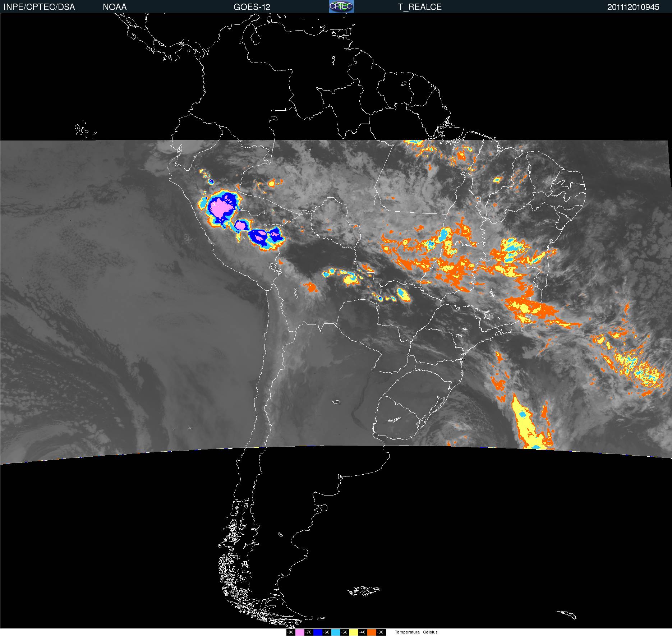The width and height of the screenshot is (672, 636).
Task: Click the light blue legend swatch after -60
Action: click(x=336, y=632)
